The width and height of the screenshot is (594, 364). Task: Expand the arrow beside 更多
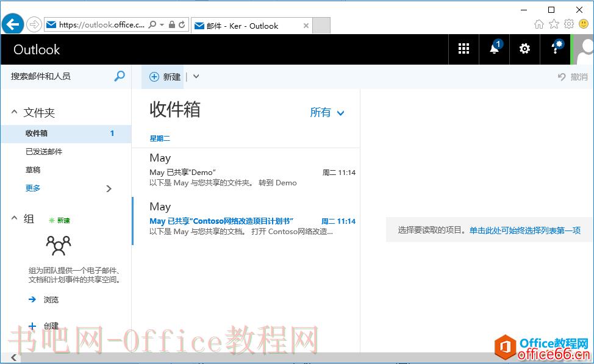tap(109, 188)
